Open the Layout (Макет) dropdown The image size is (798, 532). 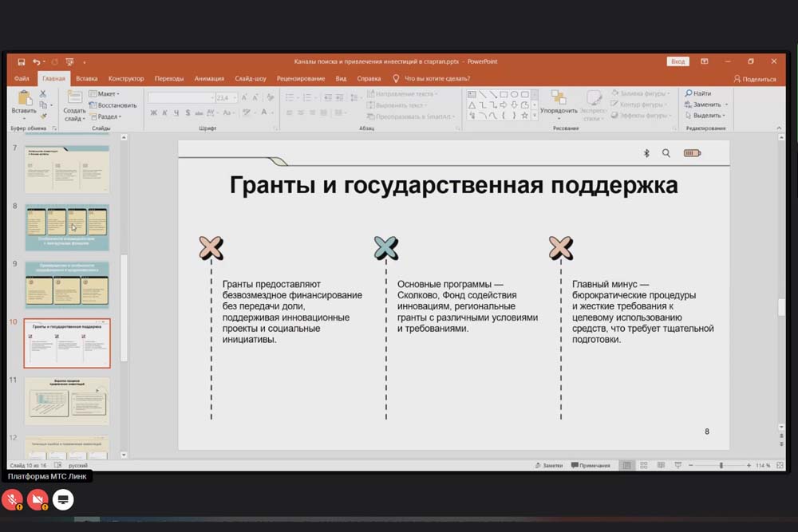point(105,94)
